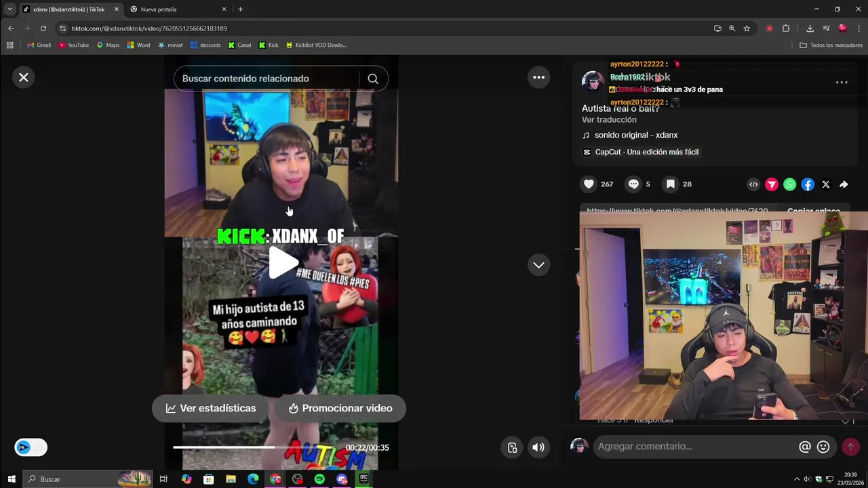Viewport: 868px width, 488px height.
Task: Open Chrome downloads
Action: click(810, 28)
